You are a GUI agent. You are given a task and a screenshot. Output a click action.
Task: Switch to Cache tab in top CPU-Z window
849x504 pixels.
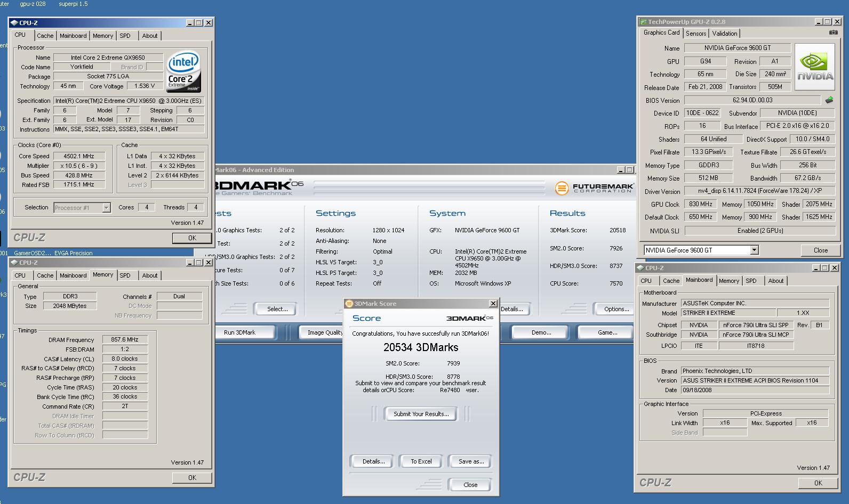pyautogui.click(x=45, y=36)
